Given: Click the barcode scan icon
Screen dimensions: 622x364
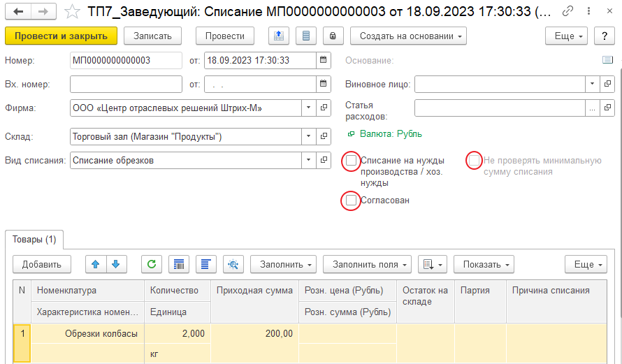Looking at the screenshot, I should click(x=180, y=264).
